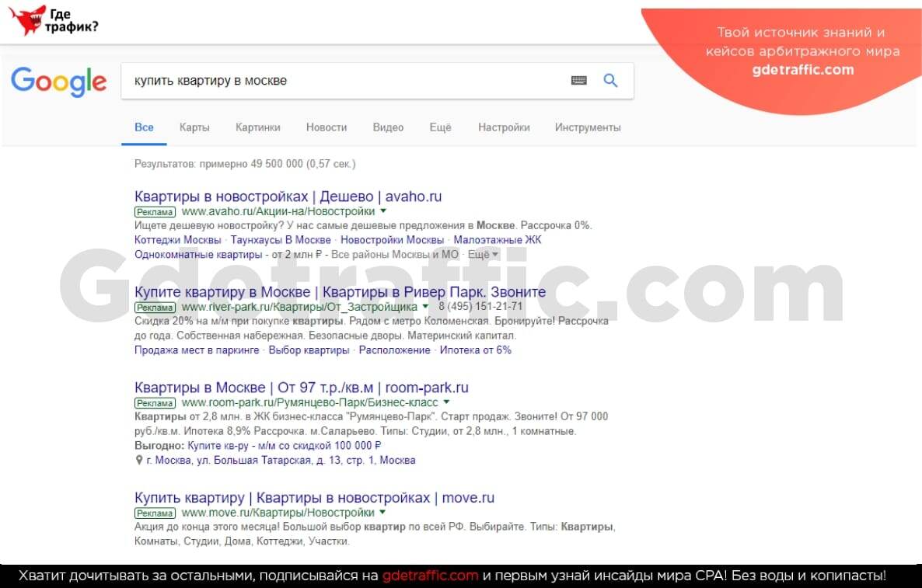Follow the Новостройки Москвы sitelink
The height and width of the screenshot is (588, 922).
[x=393, y=240]
